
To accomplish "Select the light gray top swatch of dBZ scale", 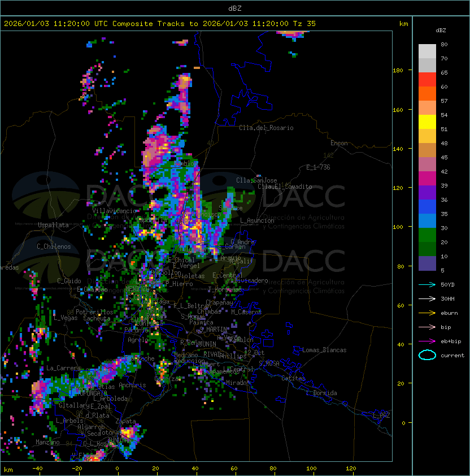I will pos(427,51).
